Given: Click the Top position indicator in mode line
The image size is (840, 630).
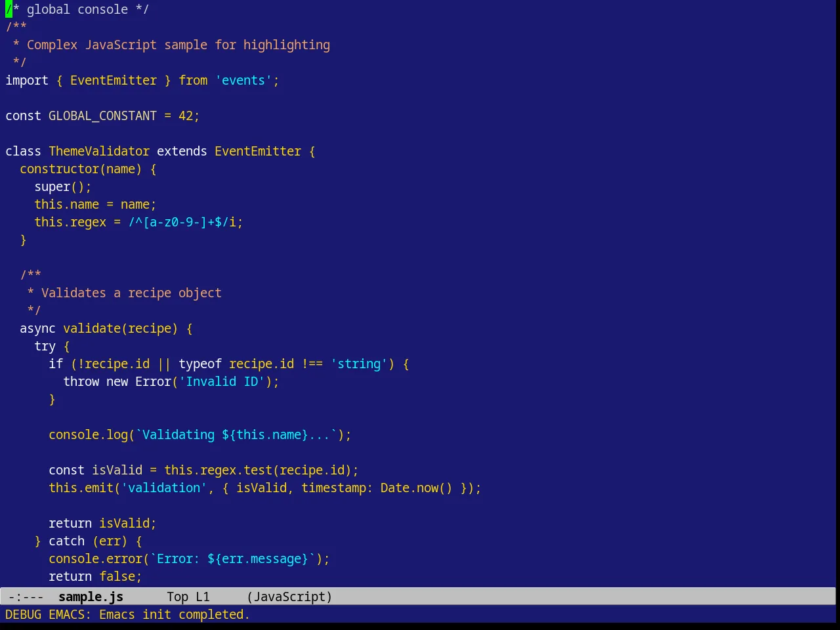Looking at the screenshot, I should point(177,597).
